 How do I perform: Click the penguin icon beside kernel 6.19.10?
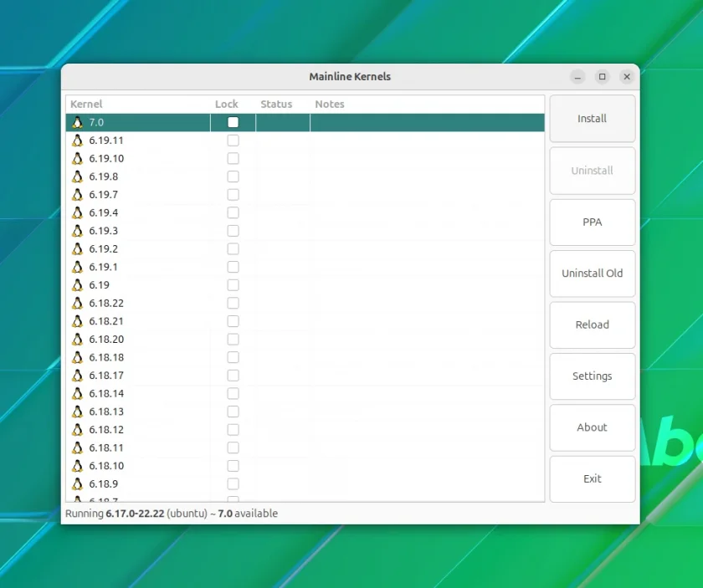point(78,159)
